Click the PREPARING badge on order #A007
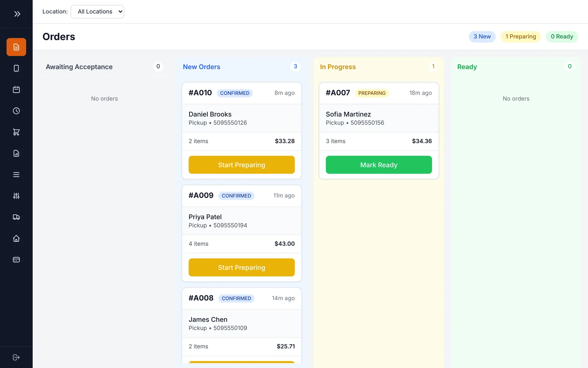Screen dimensions: 588x368 click(372, 93)
